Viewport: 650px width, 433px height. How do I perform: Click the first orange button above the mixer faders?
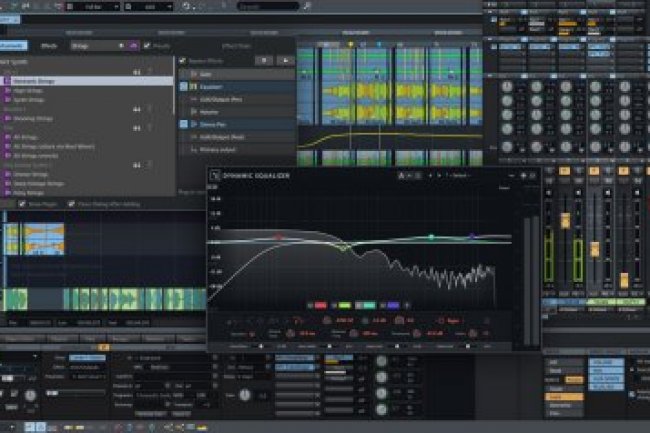[x=564, y=171]
